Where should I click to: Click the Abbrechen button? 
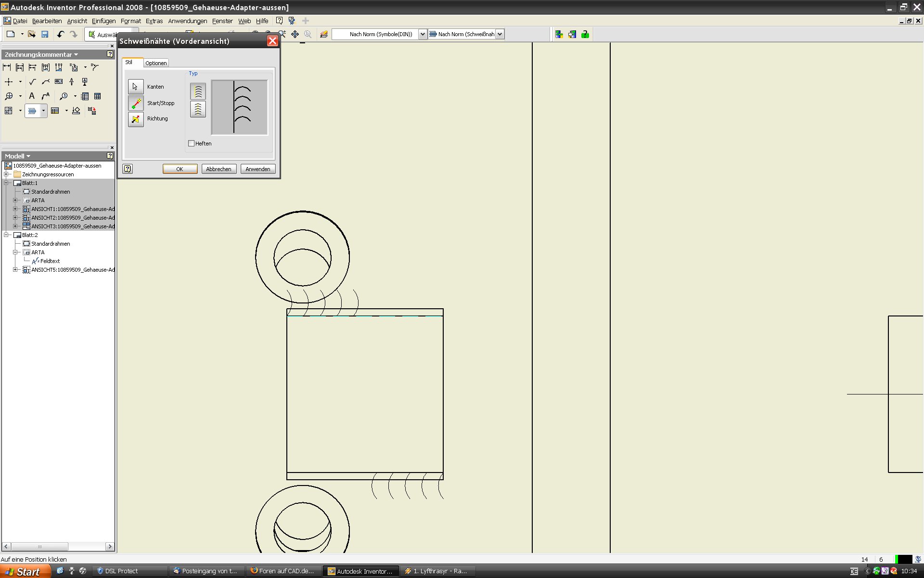pyautogui.click(x=218, y=169)
